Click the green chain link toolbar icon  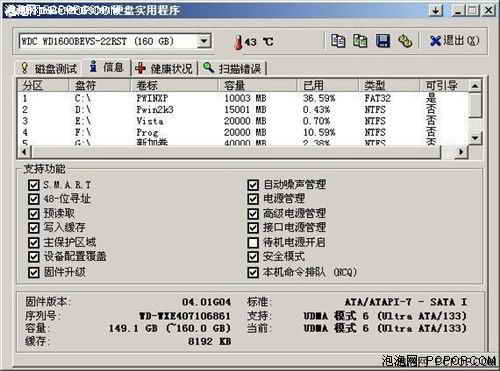(x=405, y=41)
